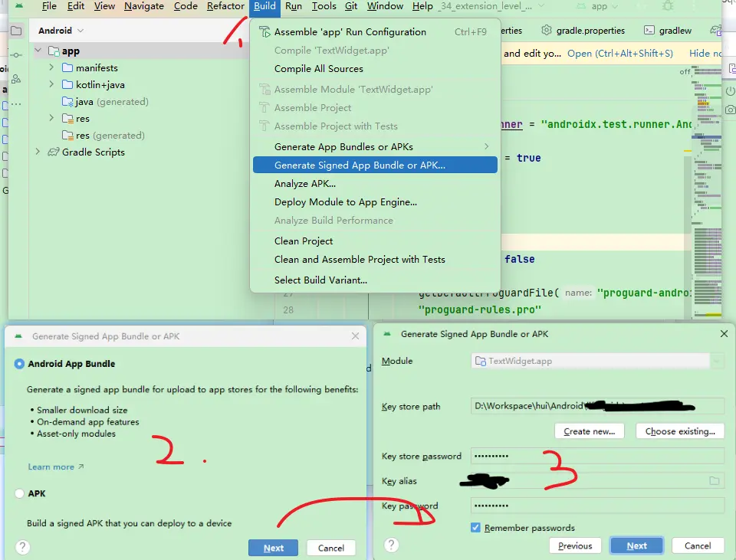Click the Key store password field
The image size is (736, 560).
[596, 456]
